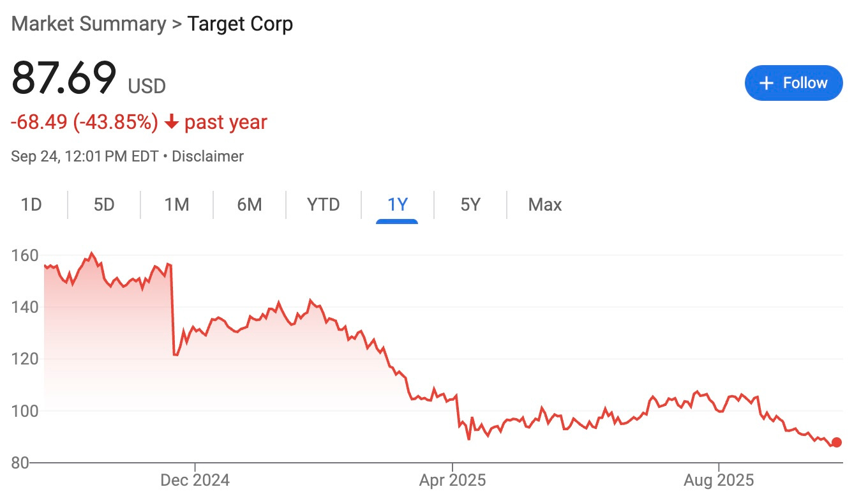Open the 5Y historical view
The width and height of the screenshot is (868, 503).
pyautogui.click(x=470, y=204)
